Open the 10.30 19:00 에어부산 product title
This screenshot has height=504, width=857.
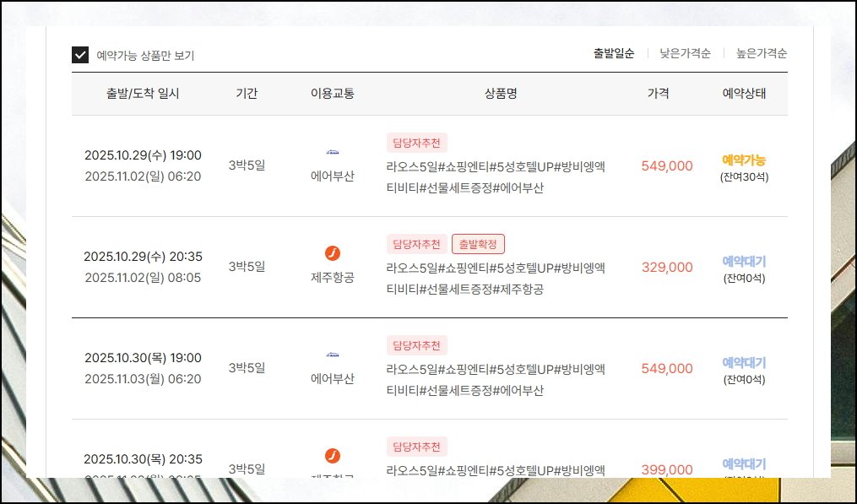(496, 380)
